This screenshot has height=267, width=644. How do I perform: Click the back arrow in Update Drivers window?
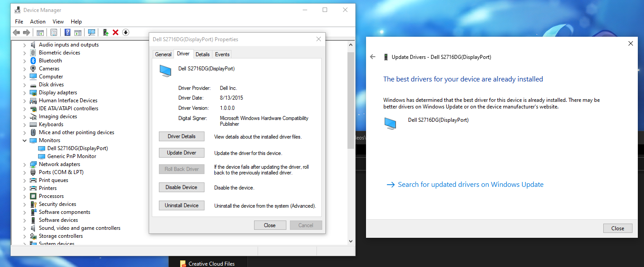click(373, 57)
